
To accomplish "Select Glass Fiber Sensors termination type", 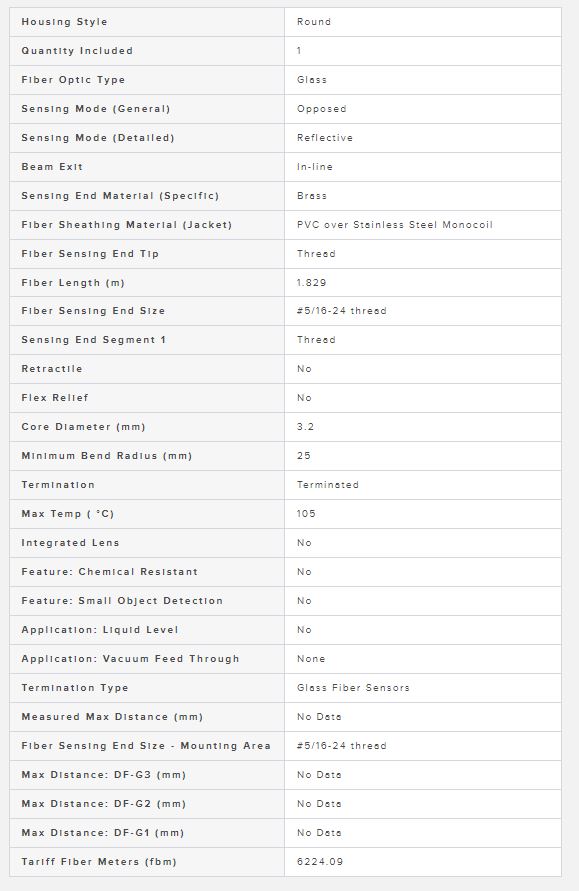I will pos(353,688).
